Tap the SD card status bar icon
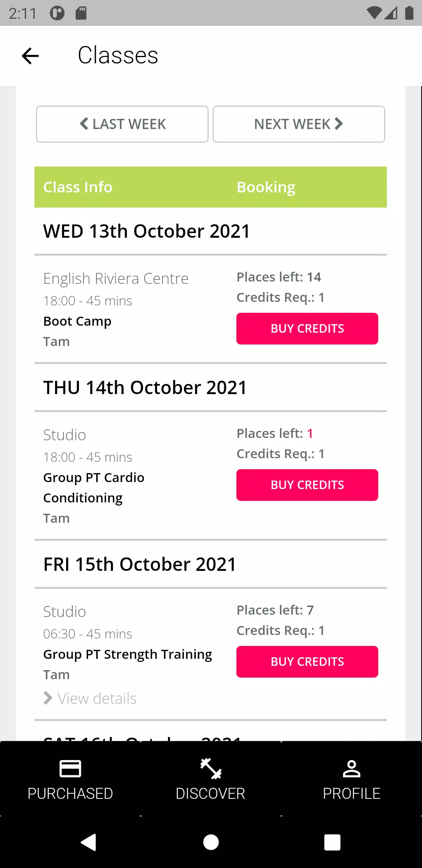Viewport: 422px width, 868px height. pyautogui.click(x=81, y=13)
